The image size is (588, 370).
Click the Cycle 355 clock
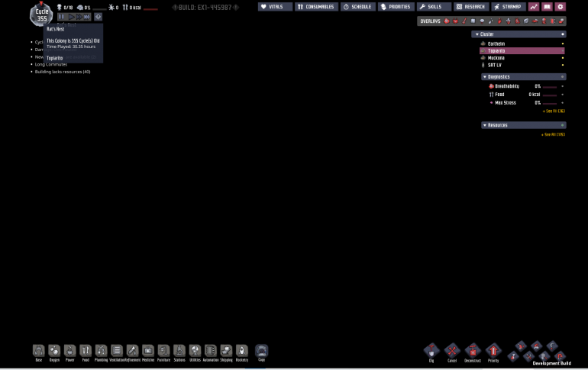41,14
